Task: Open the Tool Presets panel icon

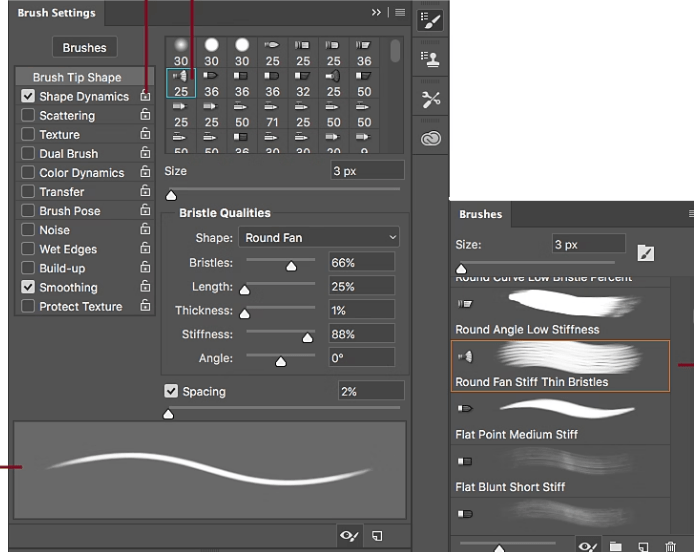Action: [x=430, y=99]
